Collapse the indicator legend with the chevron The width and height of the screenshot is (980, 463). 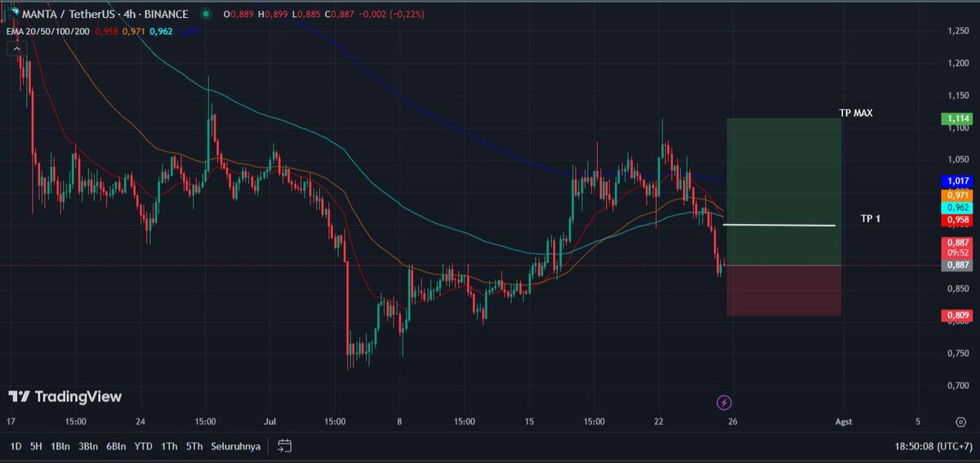[17, 49]
